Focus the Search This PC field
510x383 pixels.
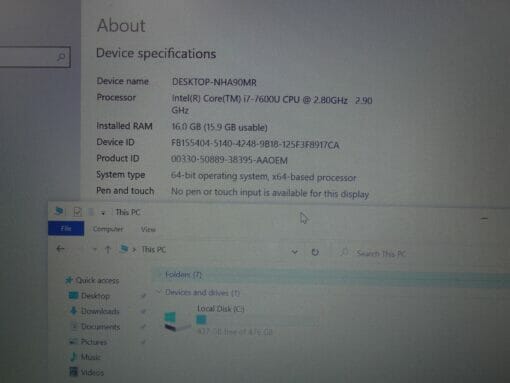381,254
